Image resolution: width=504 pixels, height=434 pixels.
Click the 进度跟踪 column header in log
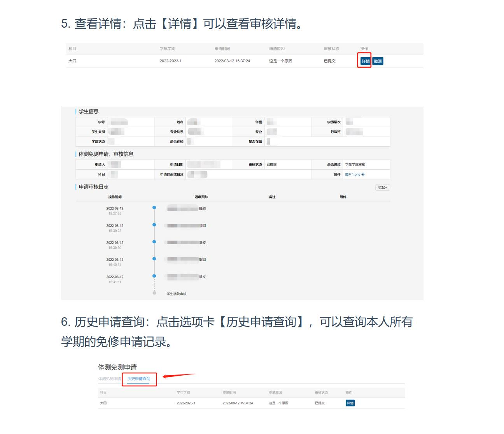(x=201, y=197)
